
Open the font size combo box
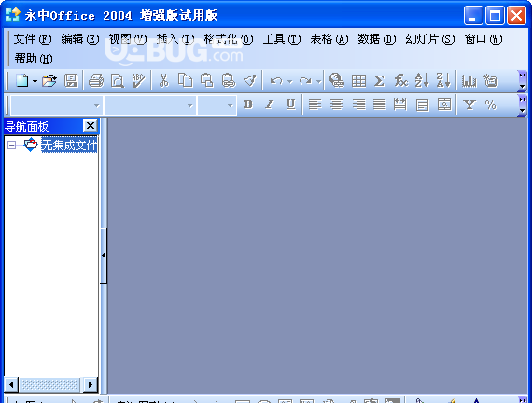(x=217, y=105)
